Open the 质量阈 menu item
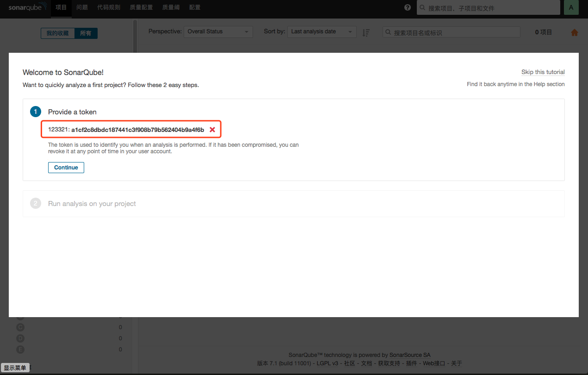 (171, 7)
